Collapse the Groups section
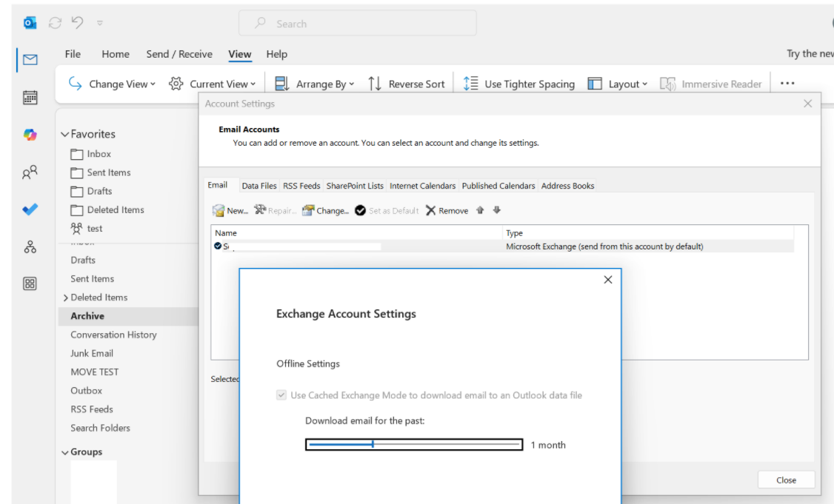Image resolution: width=834 pixels, height=504 pixels. (65, 452)
